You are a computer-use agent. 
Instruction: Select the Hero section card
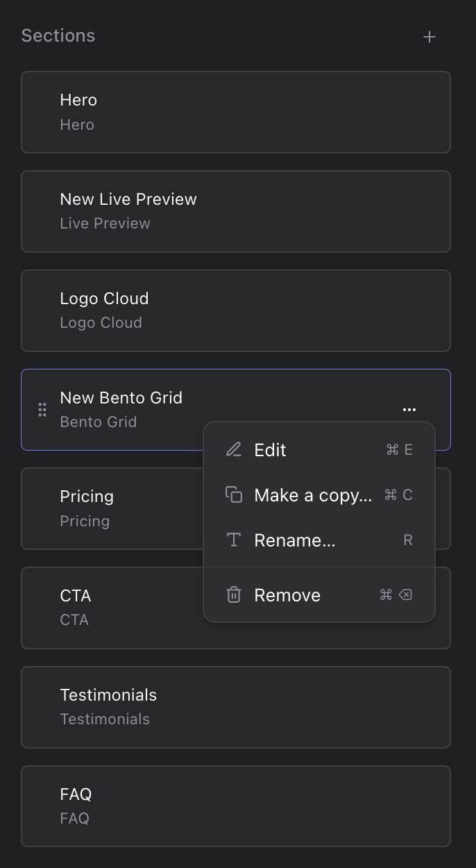[x=236, y=112]
